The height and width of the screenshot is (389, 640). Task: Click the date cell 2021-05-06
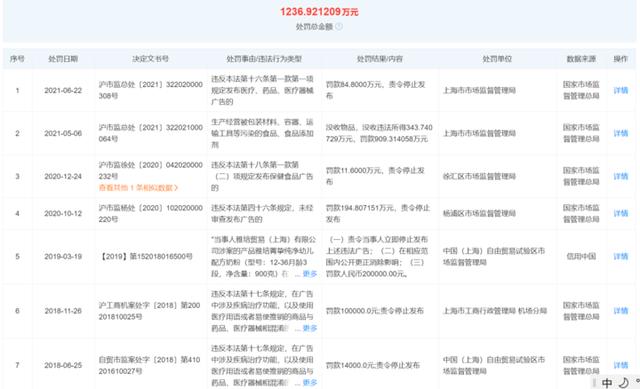[63, 133]
